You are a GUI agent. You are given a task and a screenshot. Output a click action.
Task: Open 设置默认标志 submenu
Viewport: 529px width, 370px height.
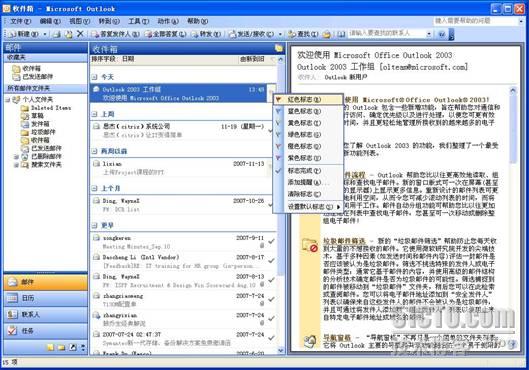pyautogui.click(x=308, y=207)
